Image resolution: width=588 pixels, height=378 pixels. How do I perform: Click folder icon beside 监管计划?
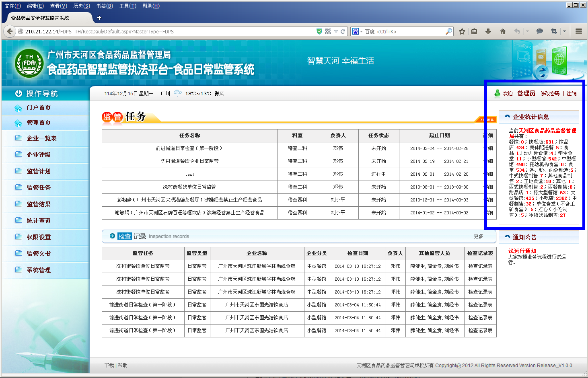19,171
